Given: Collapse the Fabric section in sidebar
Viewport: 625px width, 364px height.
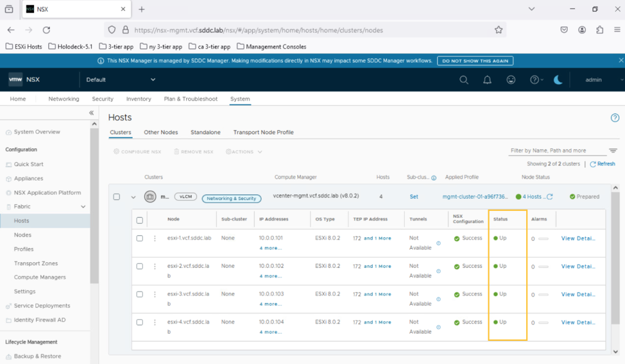Looking at the screenshot, I should click(83, 207).
